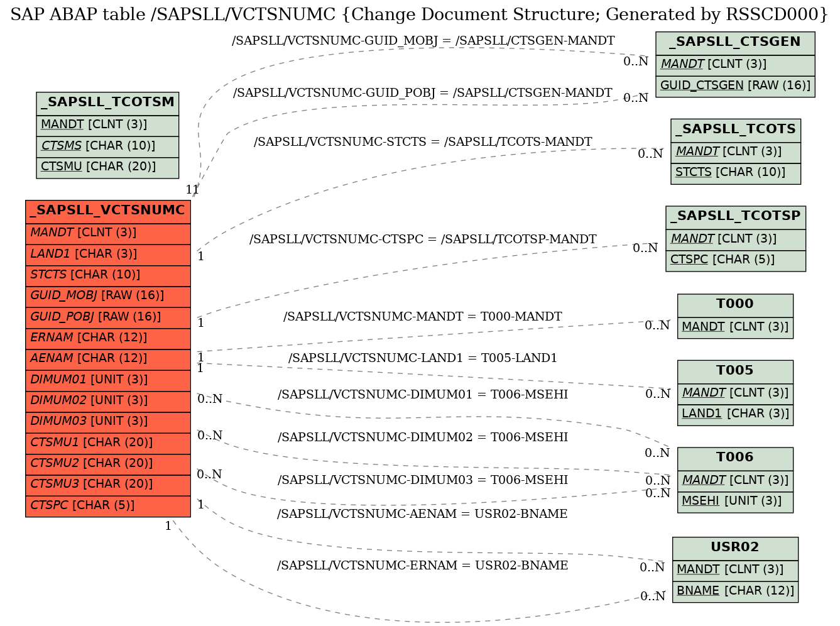Click the DIMUM02 = T006-MSEHI relation label
This screenshot has width=840, height=626.
coord(423,437)
